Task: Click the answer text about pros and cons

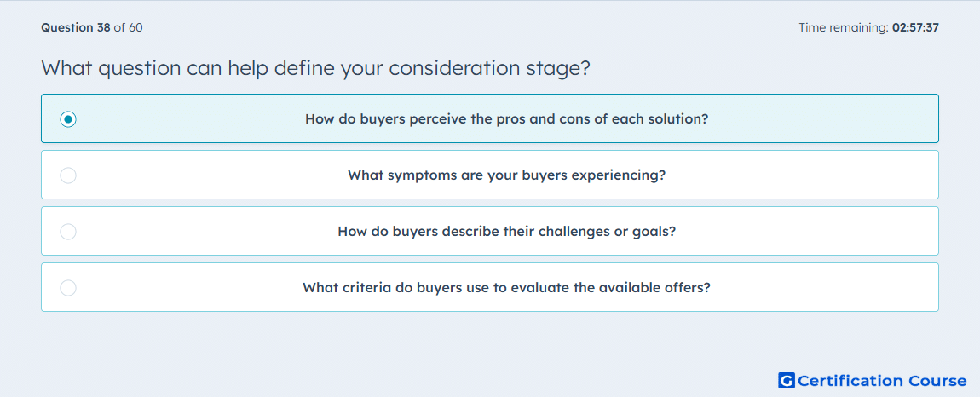Action: pos(506,119)
